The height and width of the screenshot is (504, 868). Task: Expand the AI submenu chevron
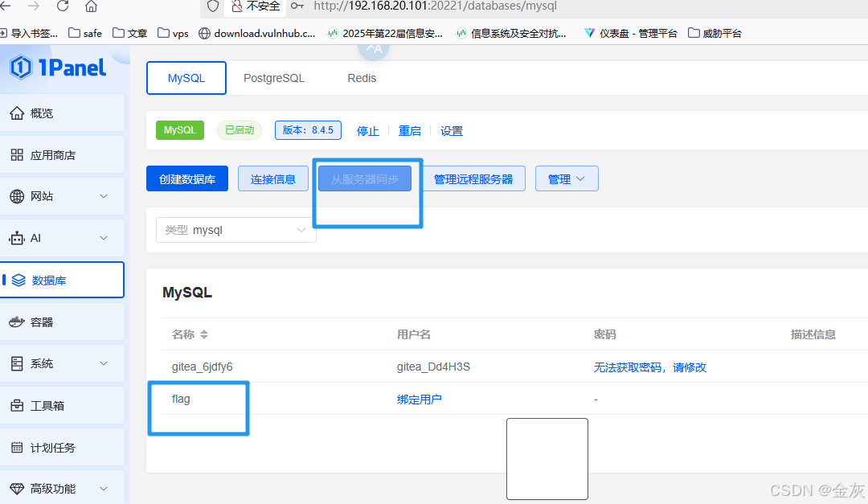point(104,238)
